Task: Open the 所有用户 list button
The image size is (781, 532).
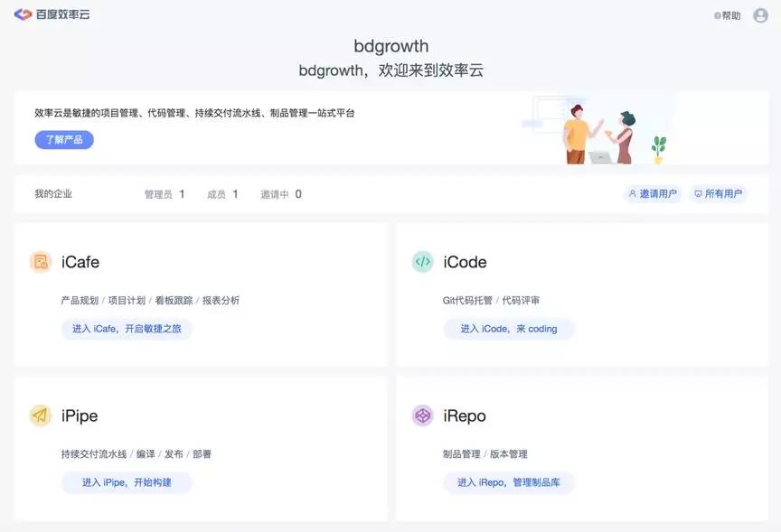Action: tap(719, 193)
